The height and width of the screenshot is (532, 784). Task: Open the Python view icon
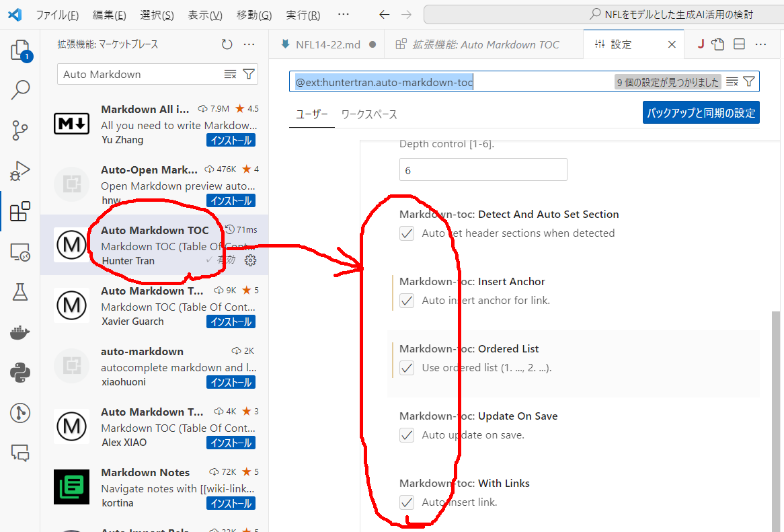20,373
